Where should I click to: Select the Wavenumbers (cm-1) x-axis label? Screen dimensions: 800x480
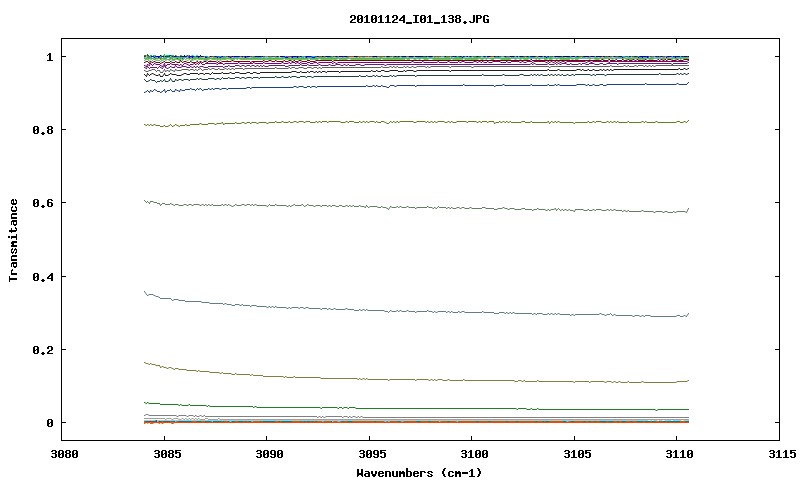tap(419, 473)
